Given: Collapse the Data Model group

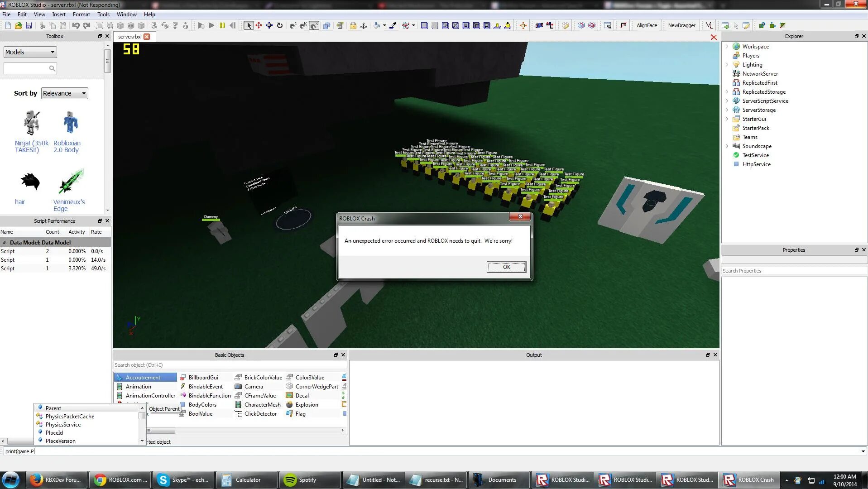Looking at the screenshot, I should [4, 242].
